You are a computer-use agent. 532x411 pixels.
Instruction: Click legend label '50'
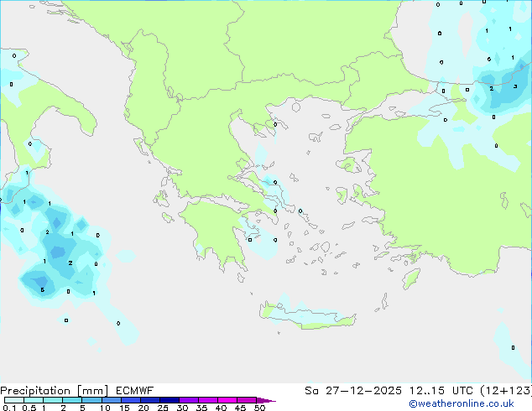pyautogui.click(x=259, y=408)
